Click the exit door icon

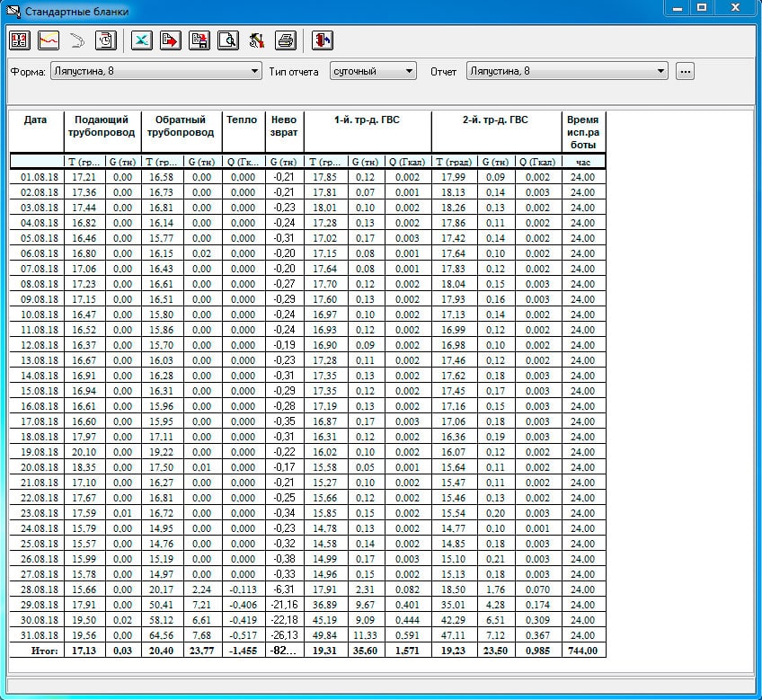[322, 40]
